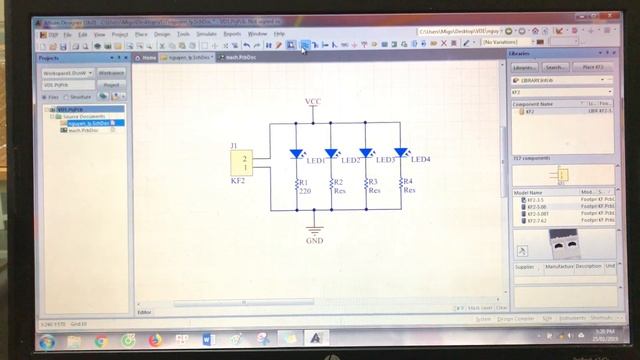Open Google Chrome from the taskbar
The image size is (640, 360).
point(101,340)
